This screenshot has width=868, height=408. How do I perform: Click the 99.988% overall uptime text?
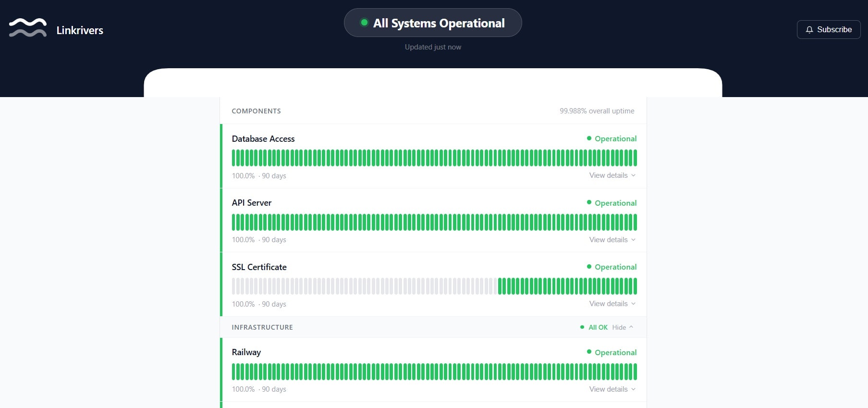click(597, 111)
